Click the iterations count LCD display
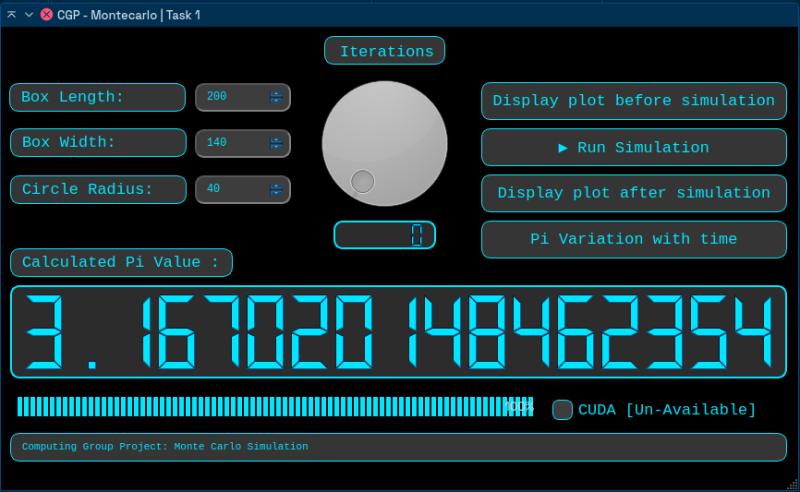This screenshot has height=492, width=800. pyautogui.click(x=385, y=235)
